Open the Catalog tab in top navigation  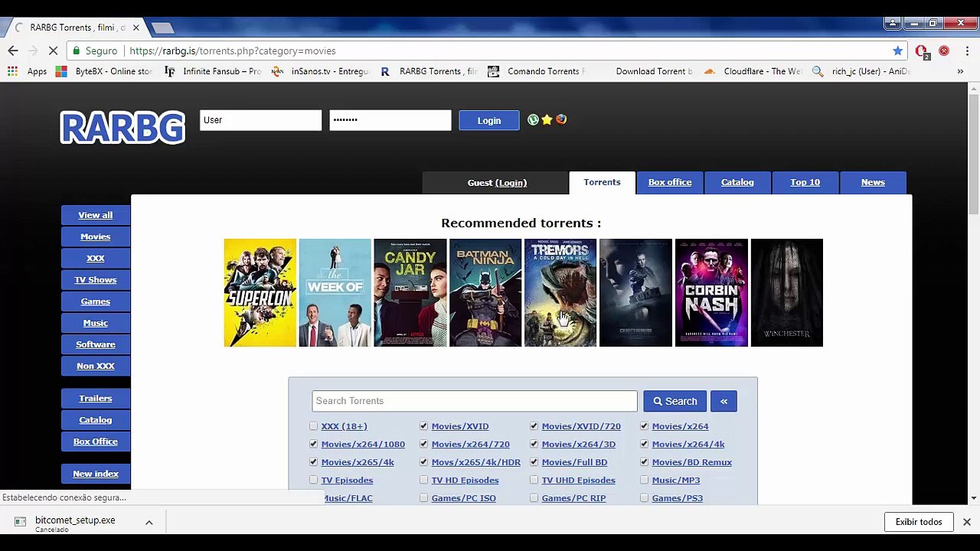coord(737,182)
